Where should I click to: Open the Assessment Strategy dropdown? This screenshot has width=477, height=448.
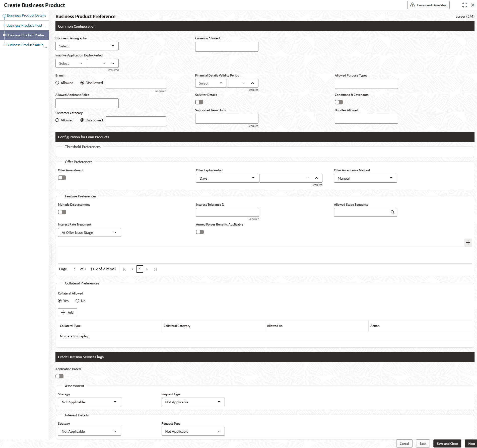[89, 402]
